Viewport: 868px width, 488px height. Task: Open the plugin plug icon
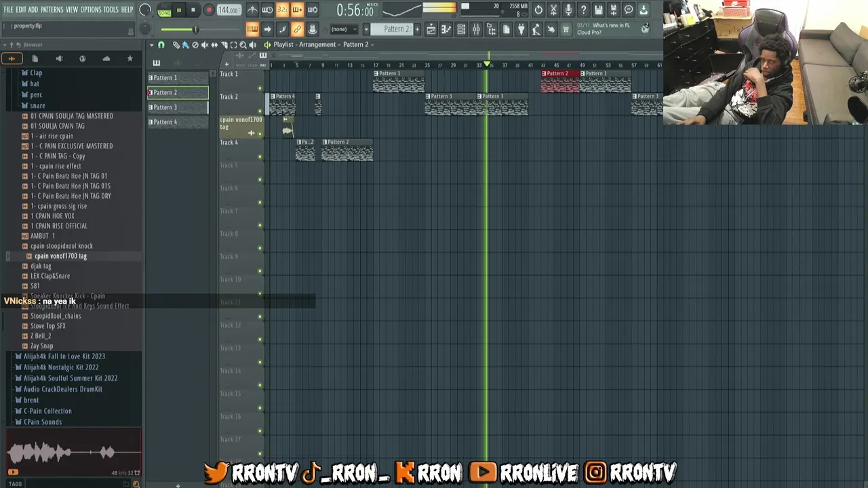[x=521, y=29]
